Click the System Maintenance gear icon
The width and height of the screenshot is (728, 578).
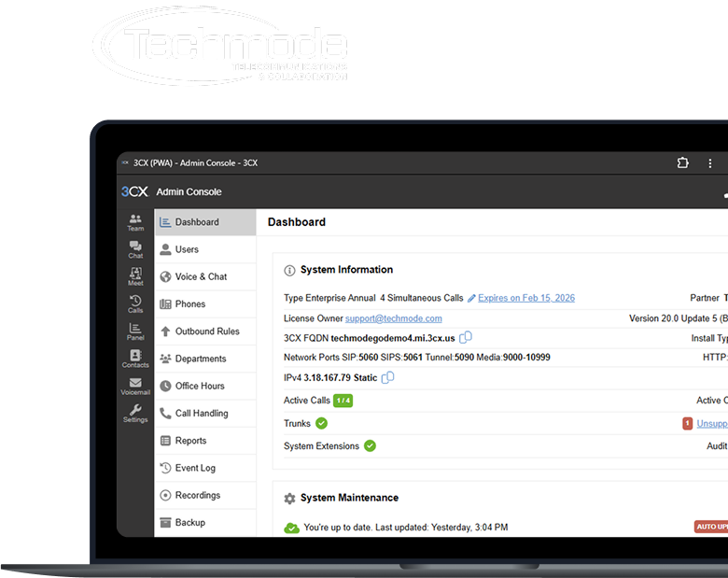[x=289, y=499]
